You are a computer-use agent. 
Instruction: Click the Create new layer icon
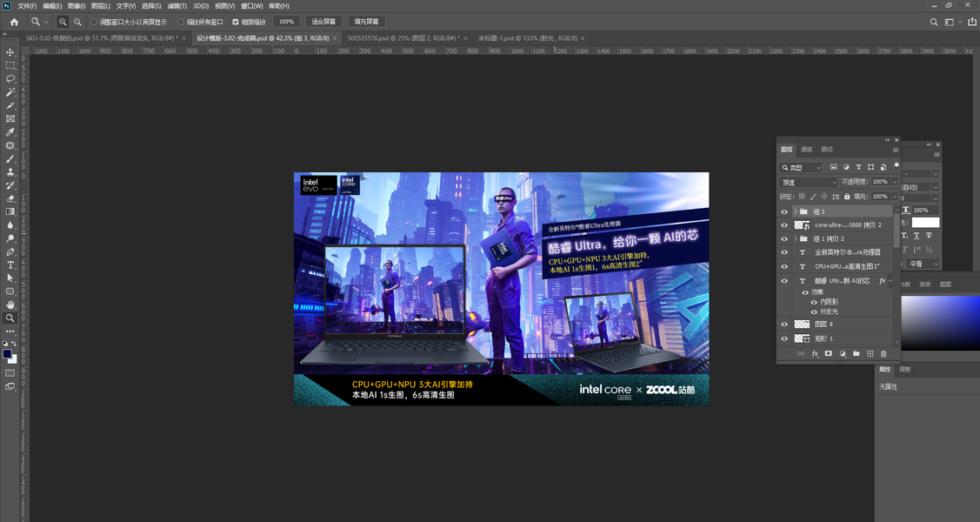click(870, 354)
